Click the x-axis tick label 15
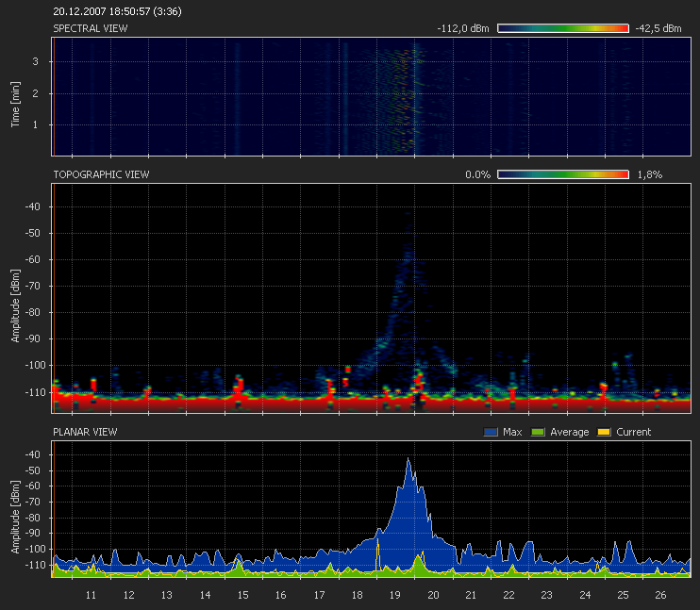 [x=242, y=595]
